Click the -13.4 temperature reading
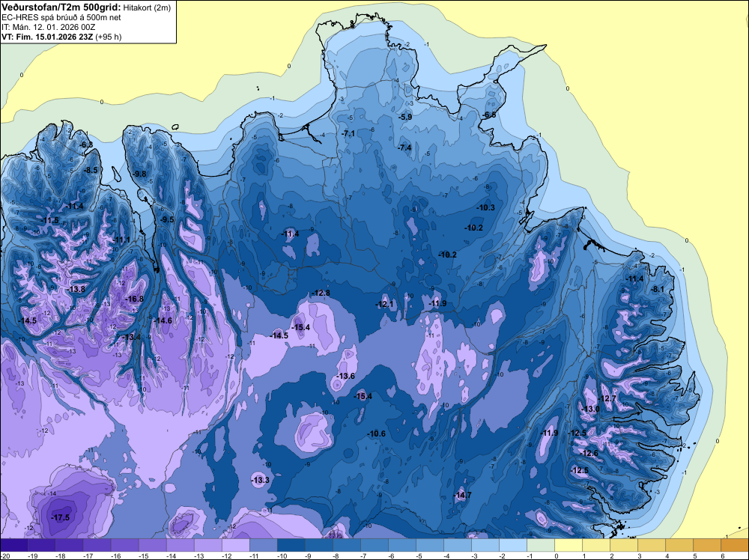 tap(132, 337)
